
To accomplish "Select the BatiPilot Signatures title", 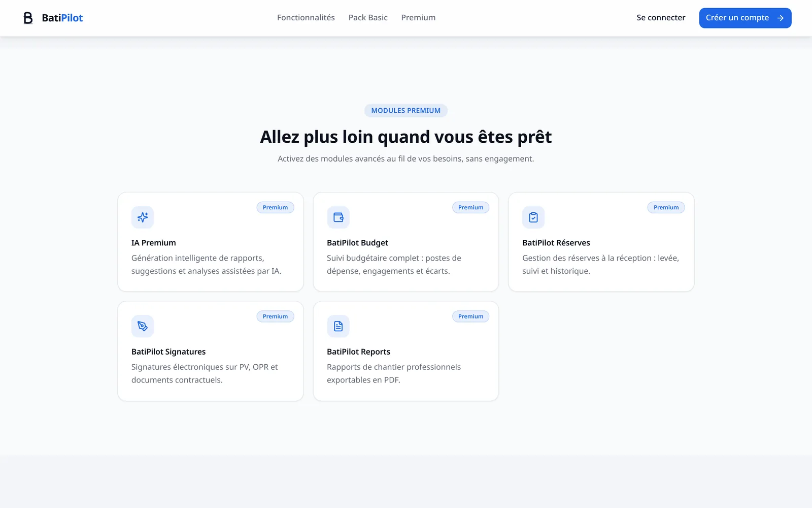I will tap(168, 352).
